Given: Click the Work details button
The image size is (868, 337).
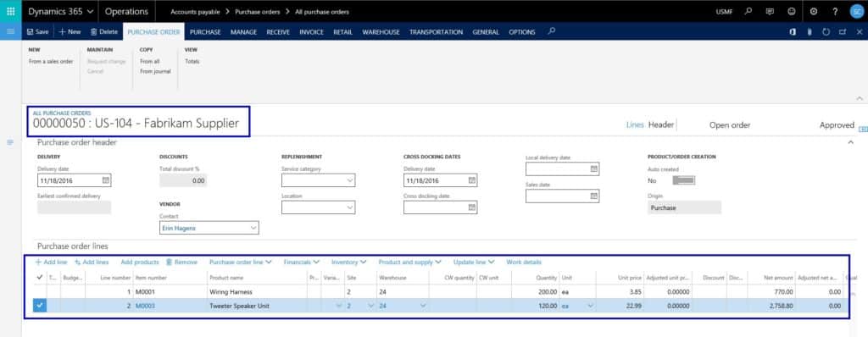Looking at the screenshot, I should pyautogui.click(x=524, y=262).
